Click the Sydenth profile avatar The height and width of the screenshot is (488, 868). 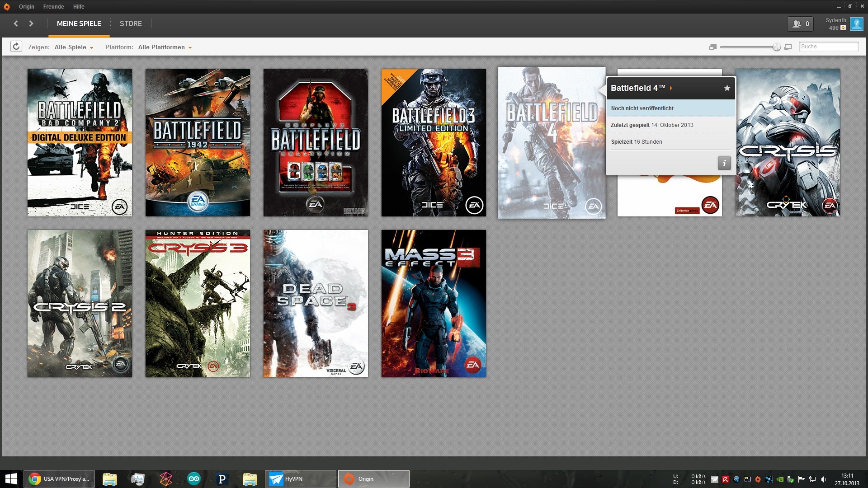coord(856,24)
